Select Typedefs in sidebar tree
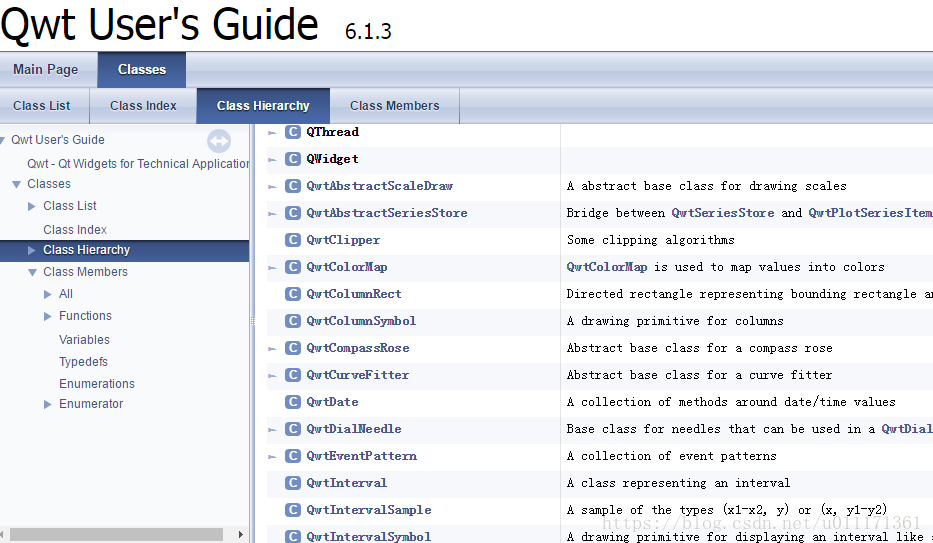The image size is (933, 543). coord(83,362)
